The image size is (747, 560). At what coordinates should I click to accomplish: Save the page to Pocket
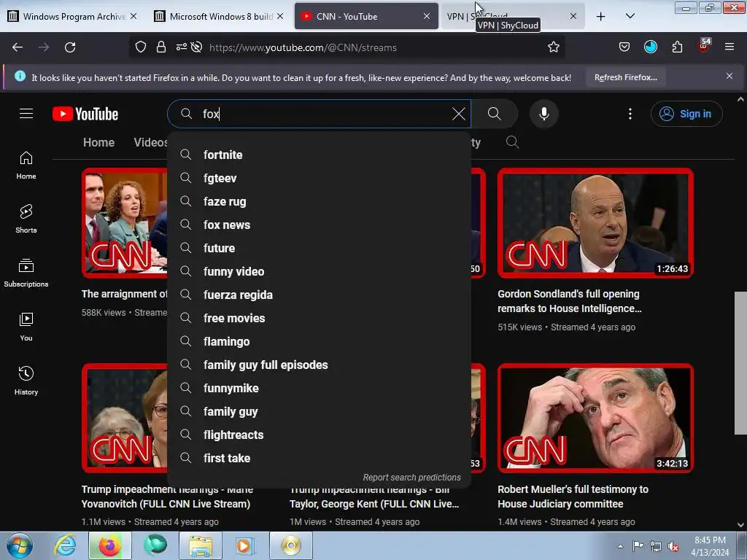click(624, 47)
